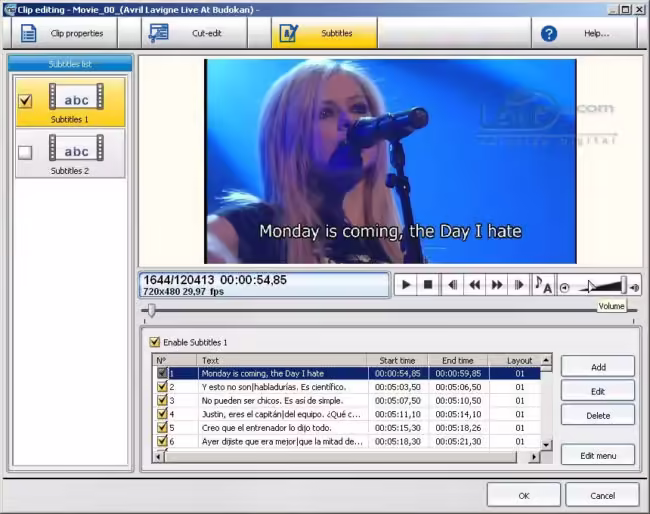Click the Add subtitle button
This screenshot has height=514, width=650.
[598, 367]
